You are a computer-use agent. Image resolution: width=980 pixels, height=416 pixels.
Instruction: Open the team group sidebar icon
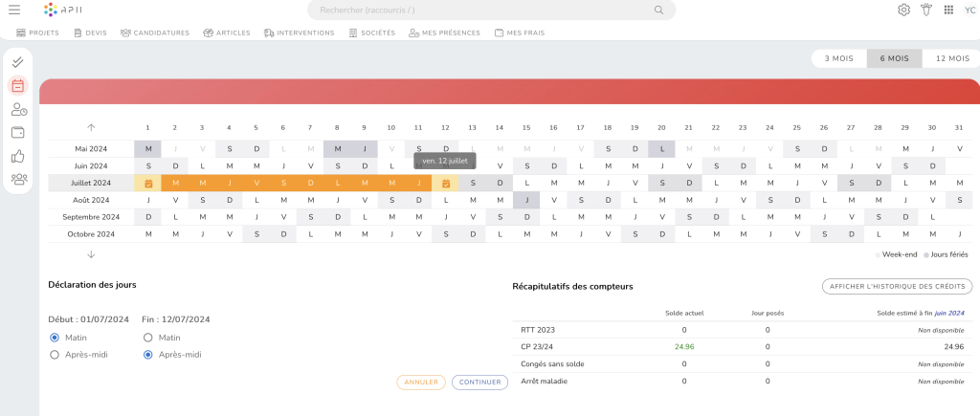click(x=18, y=178)
